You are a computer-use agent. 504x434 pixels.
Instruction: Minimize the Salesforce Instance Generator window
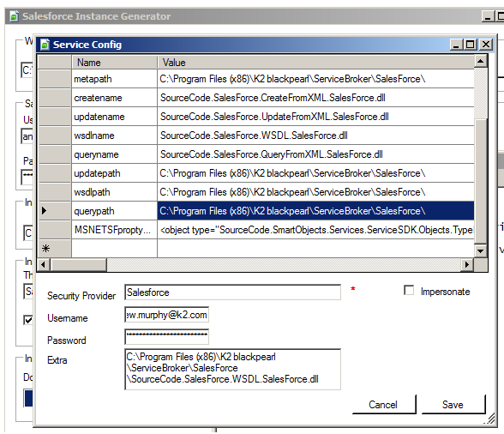(x=488, y=16)
